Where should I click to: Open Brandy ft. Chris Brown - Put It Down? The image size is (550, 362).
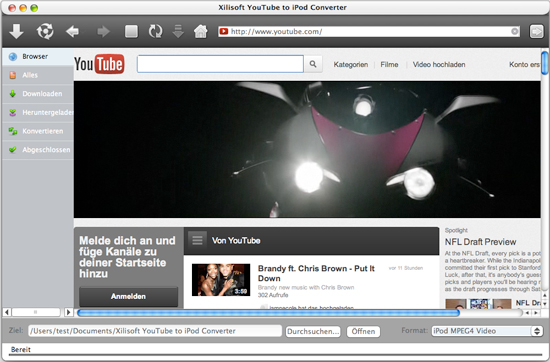[x=316, y=273]
